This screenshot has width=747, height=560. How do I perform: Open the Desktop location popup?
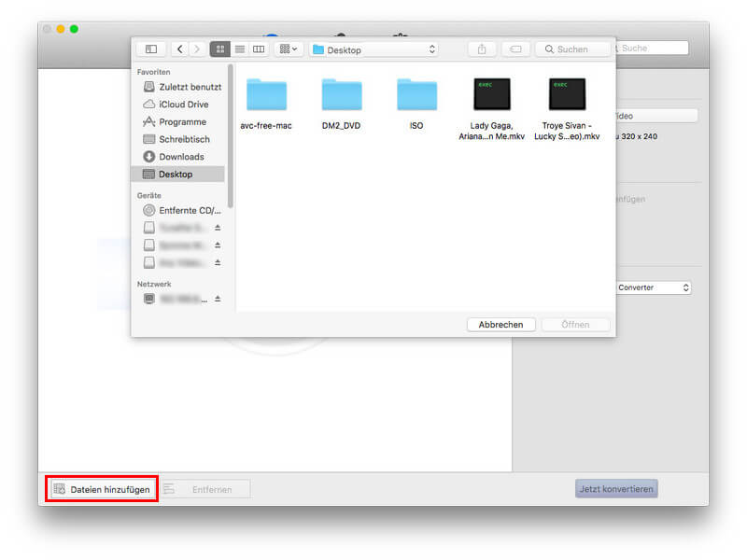click(x=374, y=49)
